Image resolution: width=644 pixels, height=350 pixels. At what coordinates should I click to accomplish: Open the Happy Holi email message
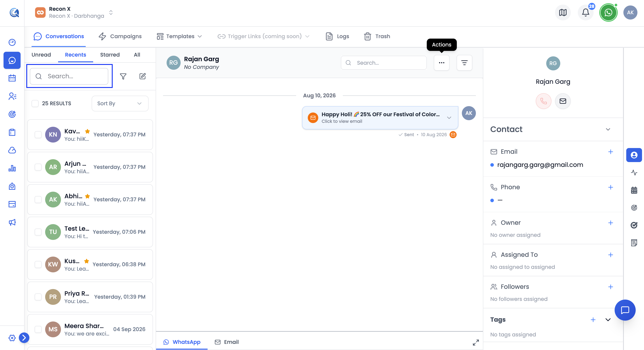[x=380, y=118]
